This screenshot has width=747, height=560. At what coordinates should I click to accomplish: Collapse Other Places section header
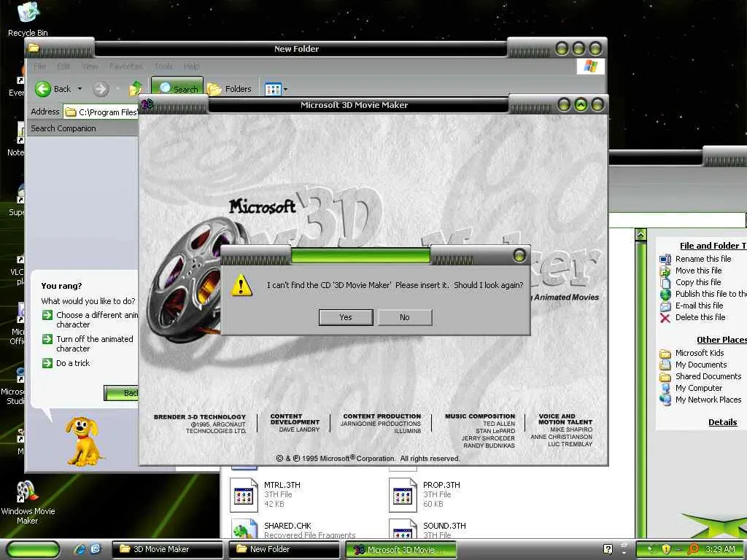(721, 340)
